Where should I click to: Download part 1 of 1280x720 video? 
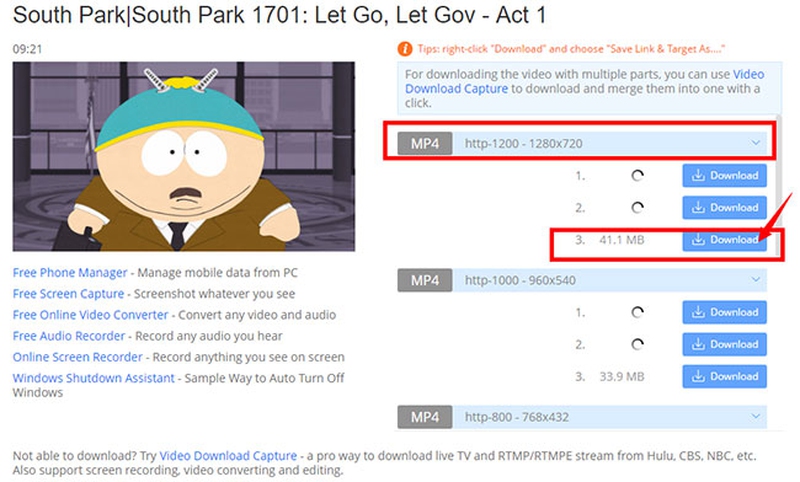724,175
